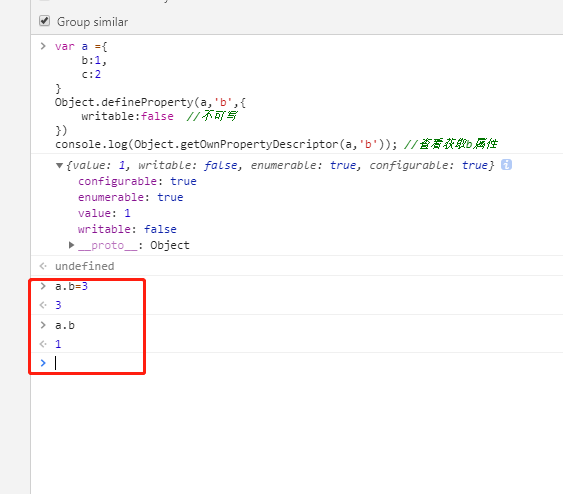Click the input chevron beside var a code
Viewport: 563px width, 494px height.
click(x=43, y=46)
